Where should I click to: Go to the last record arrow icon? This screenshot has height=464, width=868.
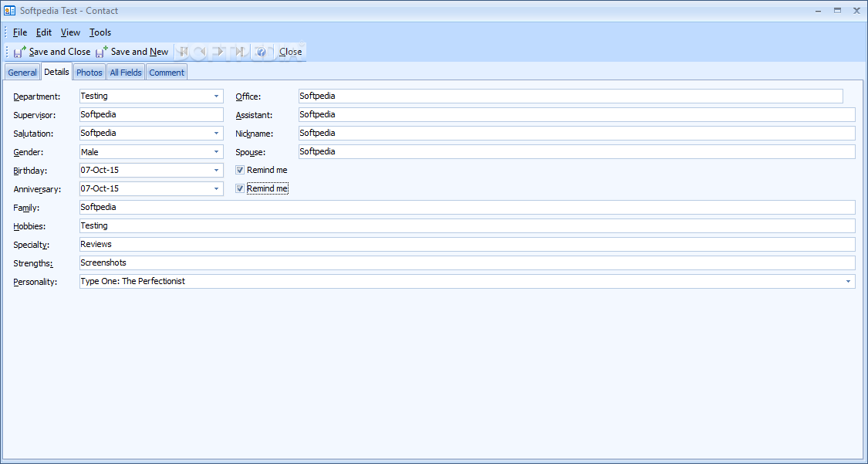click(240, 52)
